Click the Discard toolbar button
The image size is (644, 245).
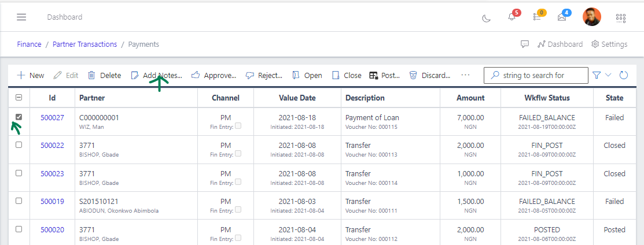click(x=429, y=76)
